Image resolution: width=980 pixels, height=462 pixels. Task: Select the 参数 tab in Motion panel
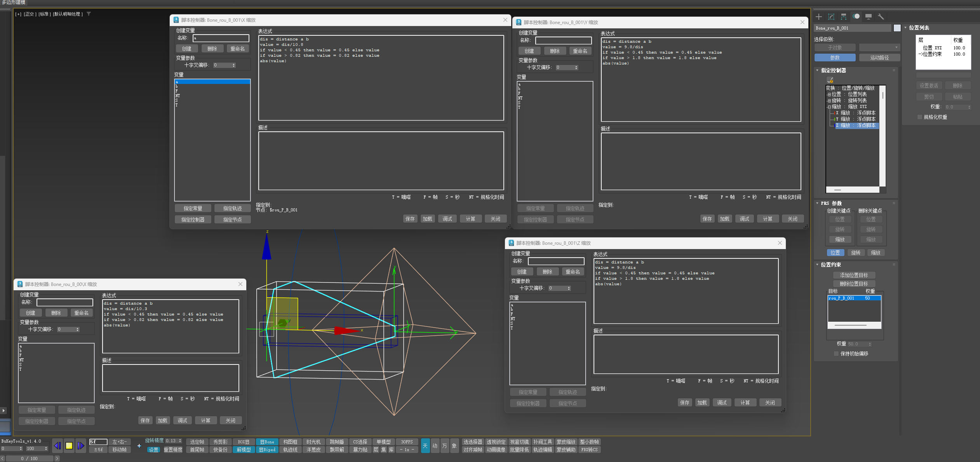click(x=835, y=58)
